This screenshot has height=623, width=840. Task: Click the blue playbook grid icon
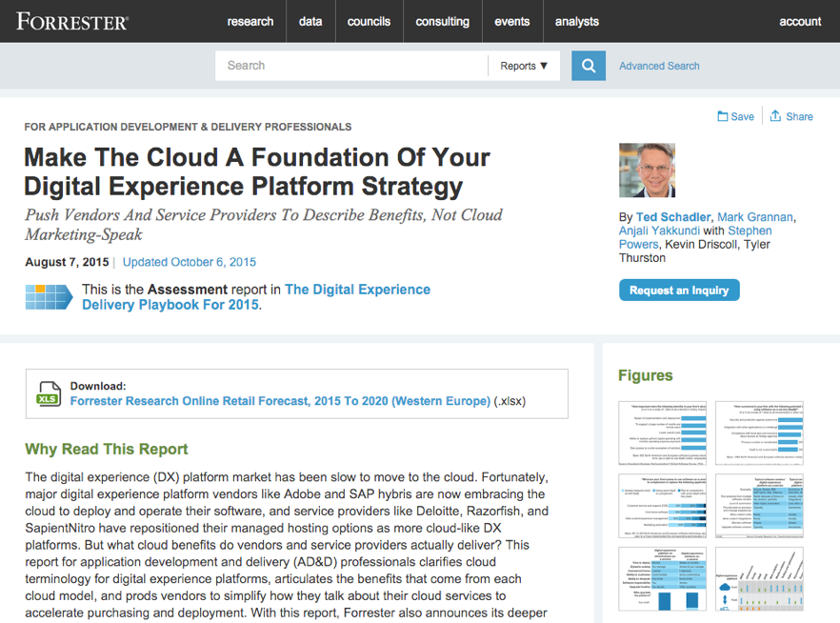(49, 297)
